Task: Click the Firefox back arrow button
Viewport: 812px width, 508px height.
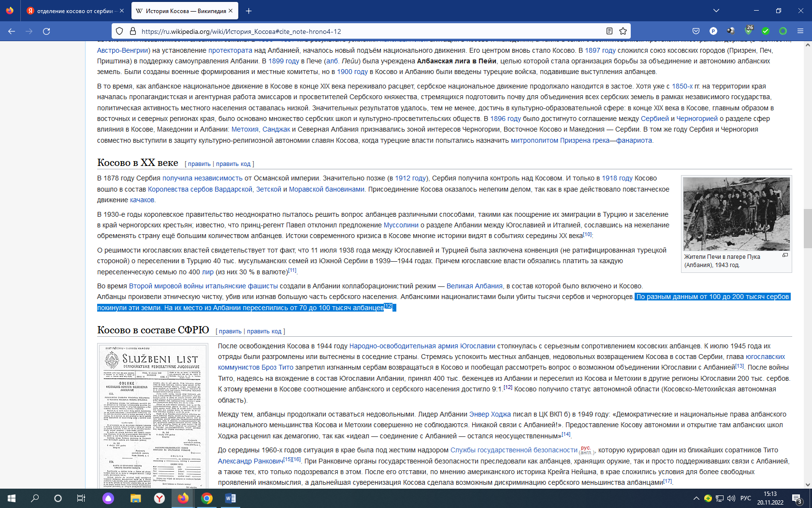Action: coord(12,31)
